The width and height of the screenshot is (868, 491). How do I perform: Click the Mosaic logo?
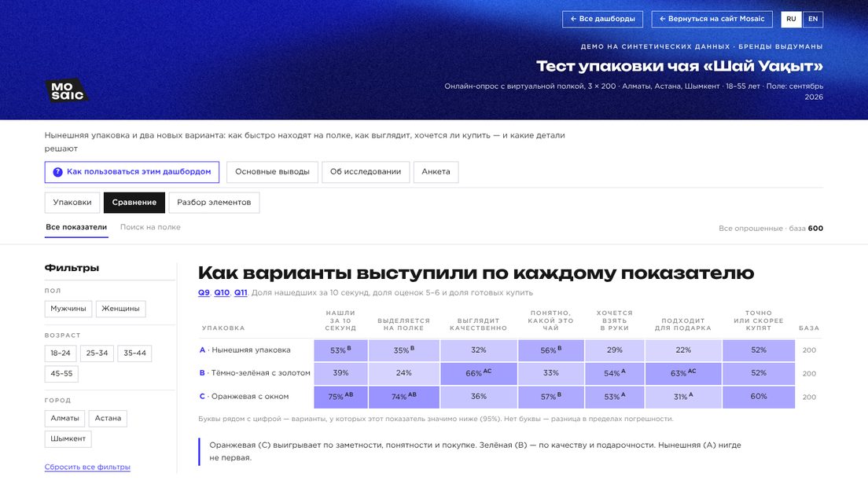[x=66, y=90]
